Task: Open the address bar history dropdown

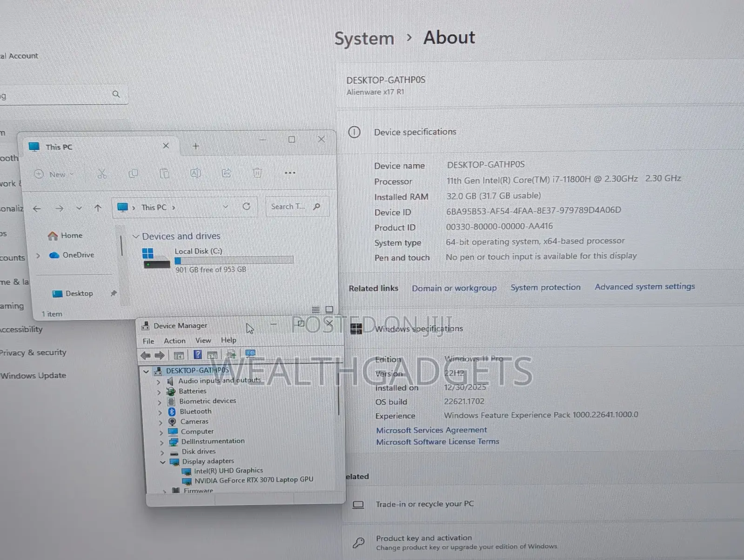Action: tap(226, 207)
